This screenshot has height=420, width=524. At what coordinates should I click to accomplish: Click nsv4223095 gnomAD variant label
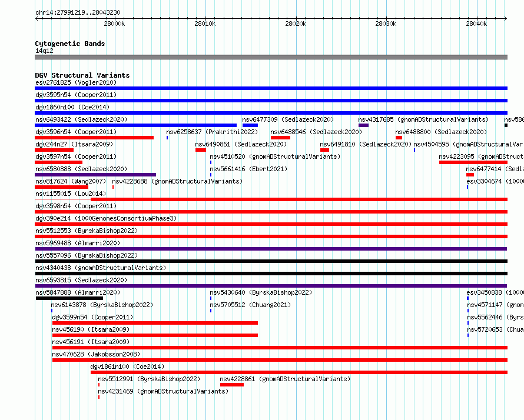pyautogui.click(x=481, y=156)
